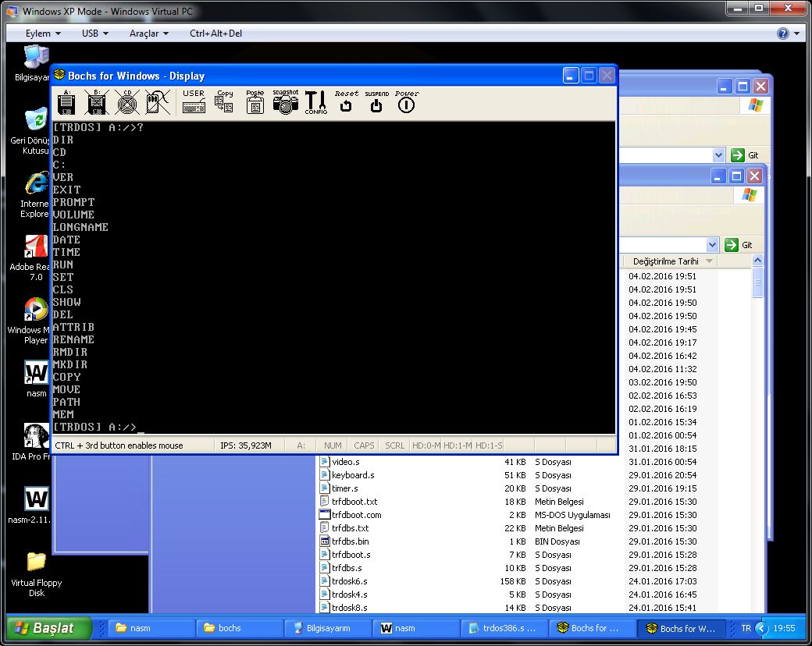Click the taskbar clock showing 19:55
The image size is (812, 646).
[784, 628]
